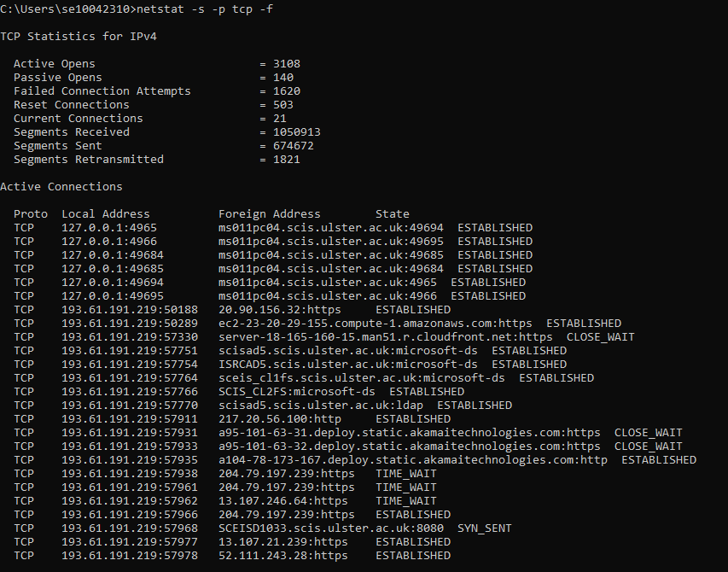Click the 'Foreign Address' column header
Screen dimensions: 728x572
point(270,214)
